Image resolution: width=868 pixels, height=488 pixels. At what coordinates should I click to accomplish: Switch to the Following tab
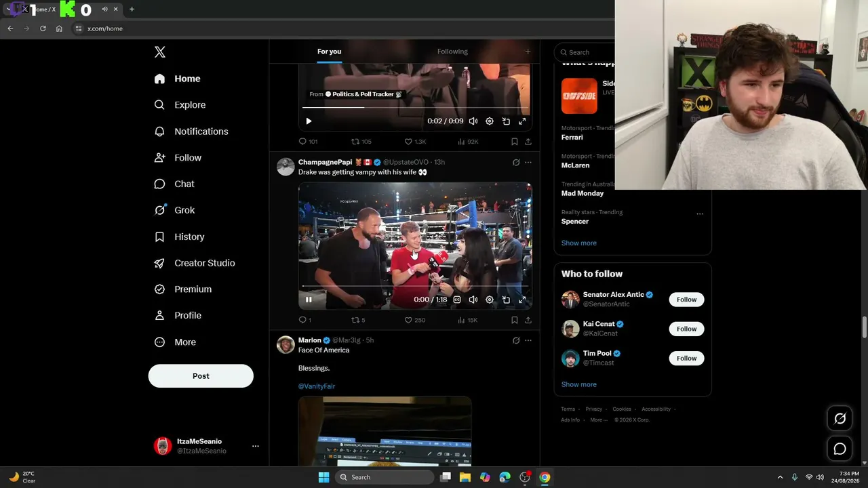point(452,52)
